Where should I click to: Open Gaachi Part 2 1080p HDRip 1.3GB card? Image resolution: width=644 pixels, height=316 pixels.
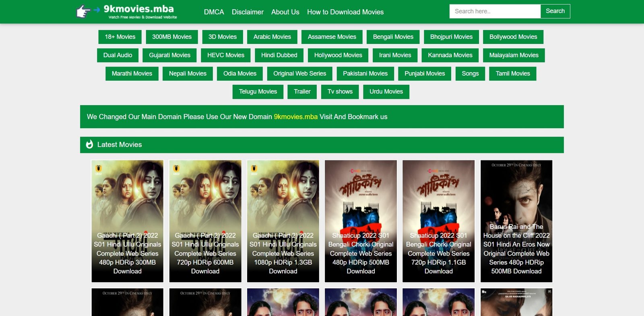click(x=283, y=221)
